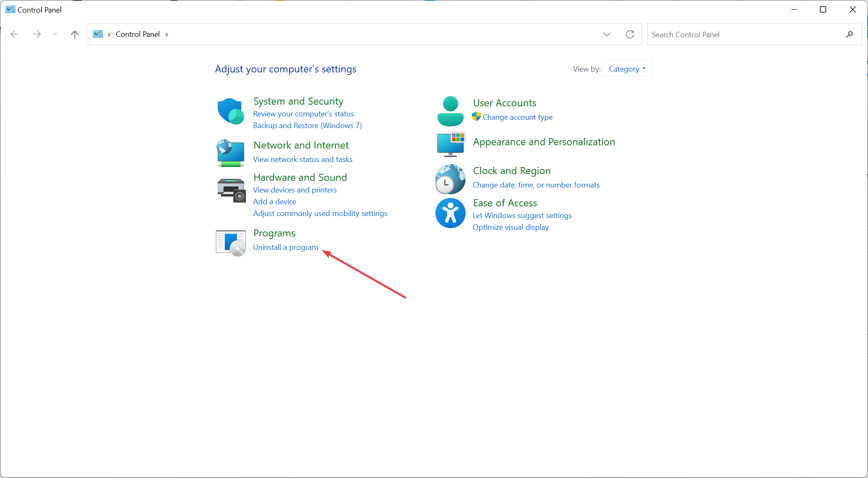Expand the chevron after Control Panel breadcrumb
The height and width of the screenshot is (478, 868).
tap(166, 34)
